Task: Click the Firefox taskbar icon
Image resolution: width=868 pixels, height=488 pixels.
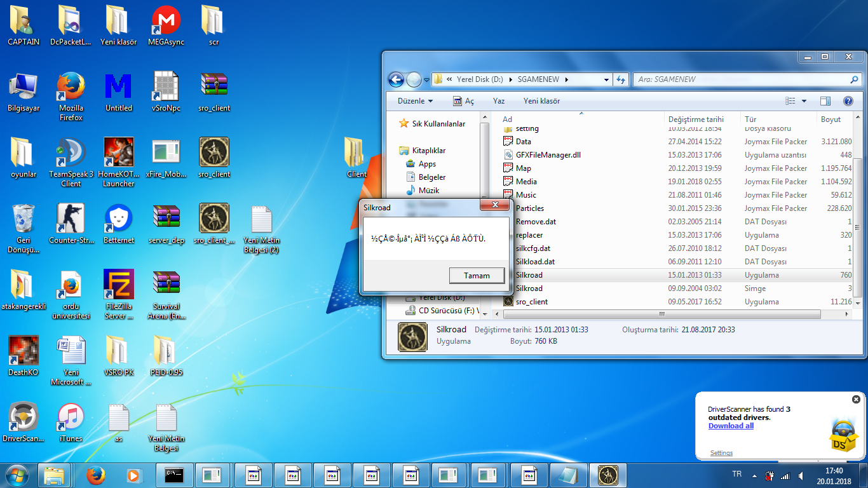Action: click(x=96, y=475)
